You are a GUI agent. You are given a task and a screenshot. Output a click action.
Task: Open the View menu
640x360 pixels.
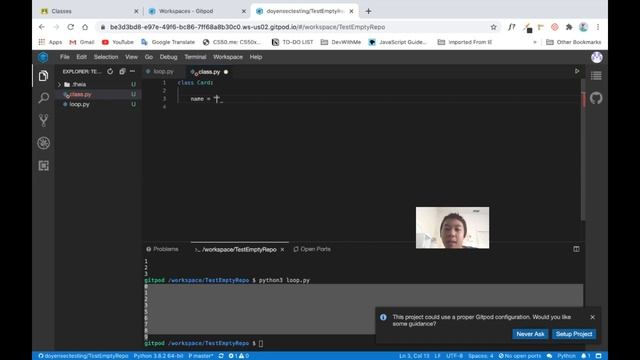click(x=131, y=57)
